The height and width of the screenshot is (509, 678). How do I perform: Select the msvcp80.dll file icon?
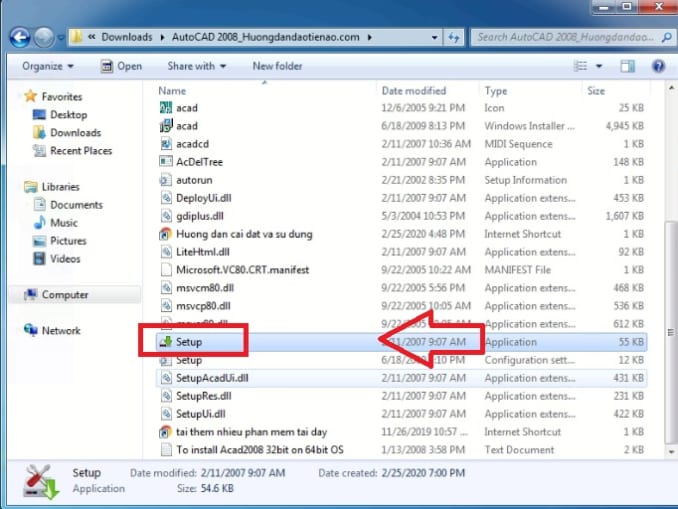[166, 306]
